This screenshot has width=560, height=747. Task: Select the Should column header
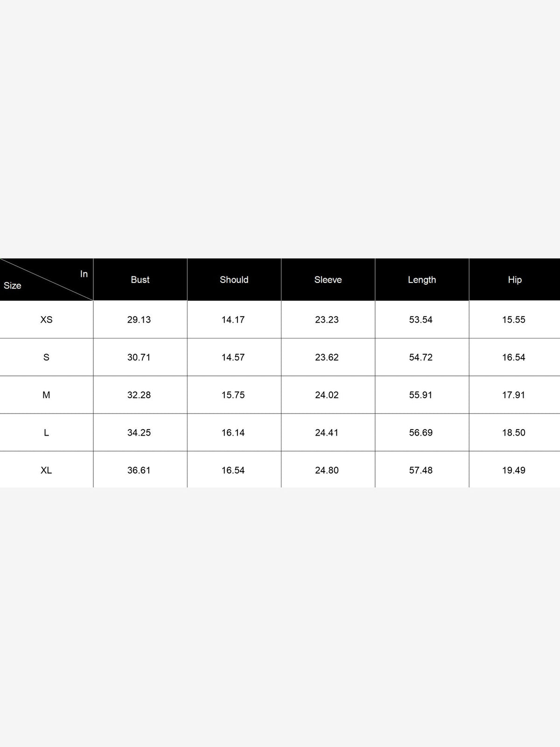pos(234,280)
